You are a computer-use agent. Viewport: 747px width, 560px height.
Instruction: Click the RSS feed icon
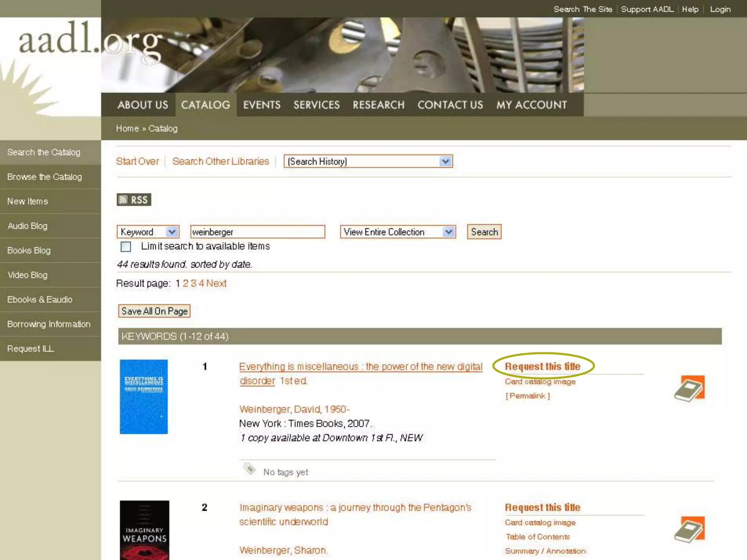pyautogui.click(x=133, y=200)
